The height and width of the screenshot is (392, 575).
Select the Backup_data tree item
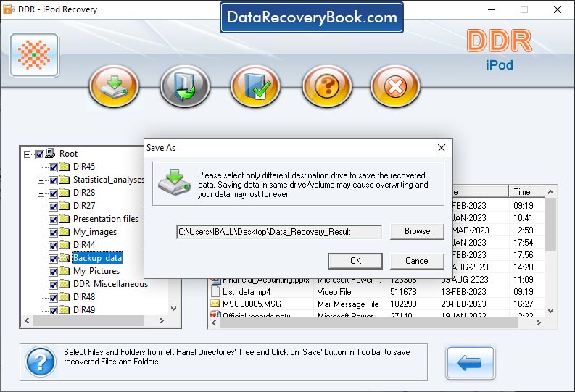pyautogui.click(x=97, y=258)
